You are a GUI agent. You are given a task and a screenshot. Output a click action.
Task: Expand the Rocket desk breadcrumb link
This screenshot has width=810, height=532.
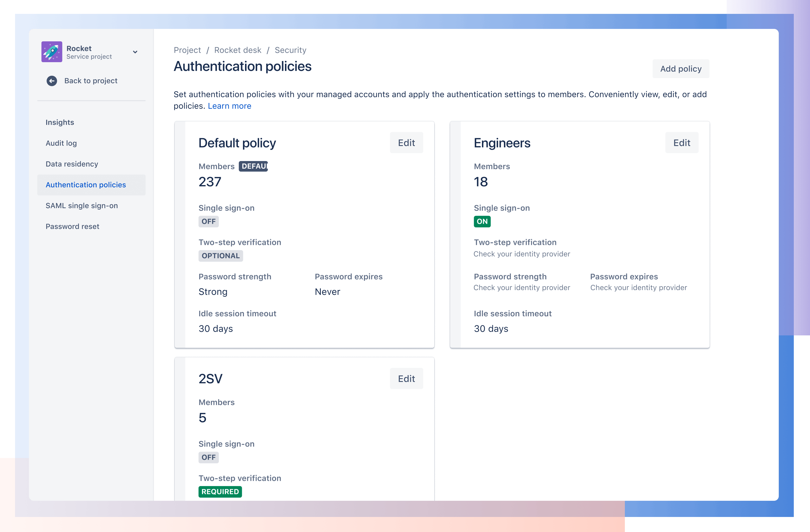(238, 50)
